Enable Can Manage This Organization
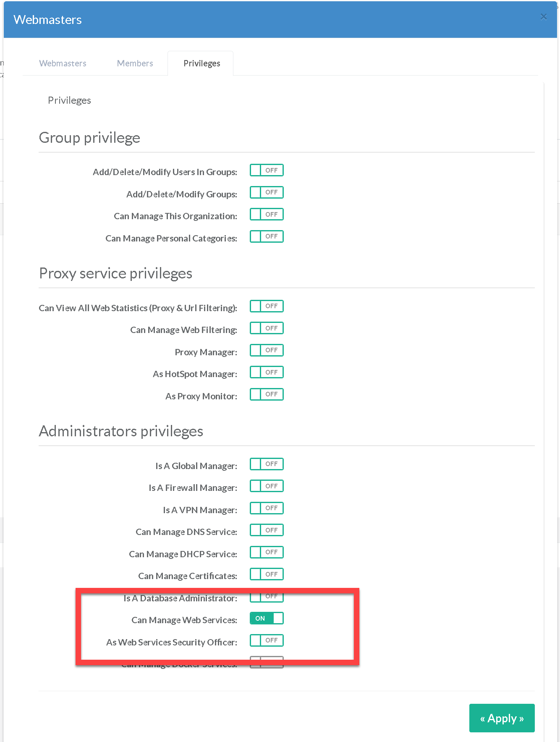Viewport: 560px width, 742px height. click(267, 215)
